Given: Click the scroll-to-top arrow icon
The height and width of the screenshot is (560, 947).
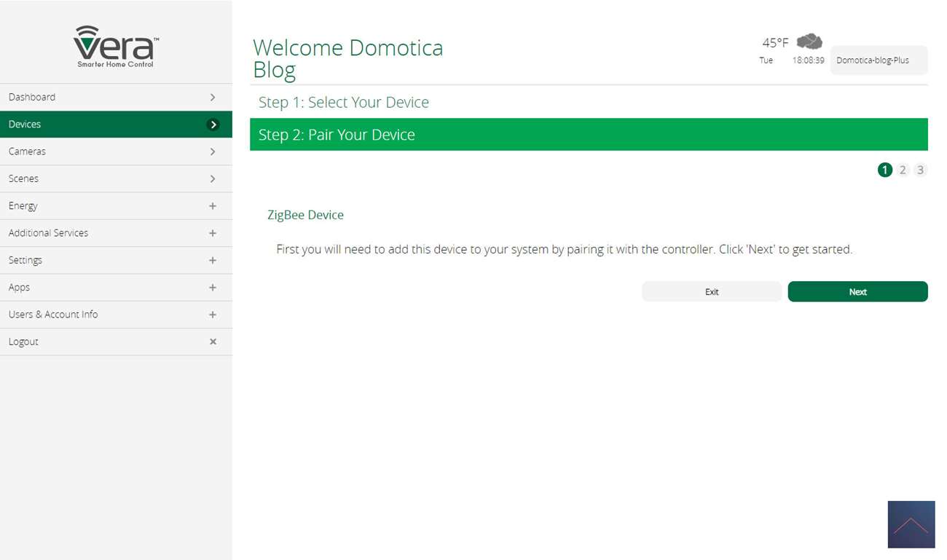Looking at the screenshot, I should (911, 524).
